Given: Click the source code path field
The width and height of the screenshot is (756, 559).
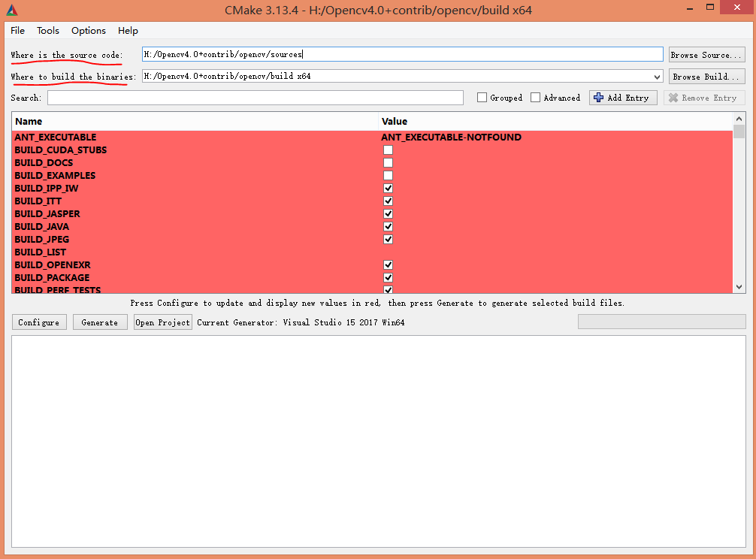Looking at the screenshot, I should pos(403,54).
